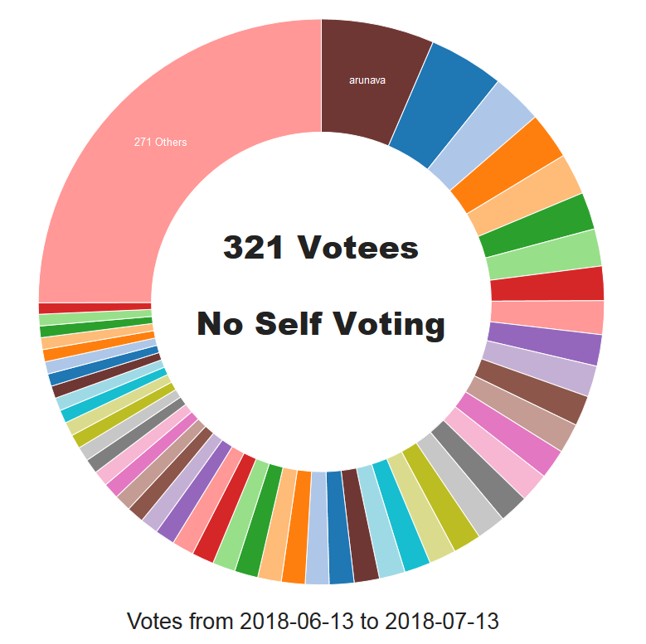Select the largest olive yellow-green segment

pyautogui.click(x=440, y=496)
